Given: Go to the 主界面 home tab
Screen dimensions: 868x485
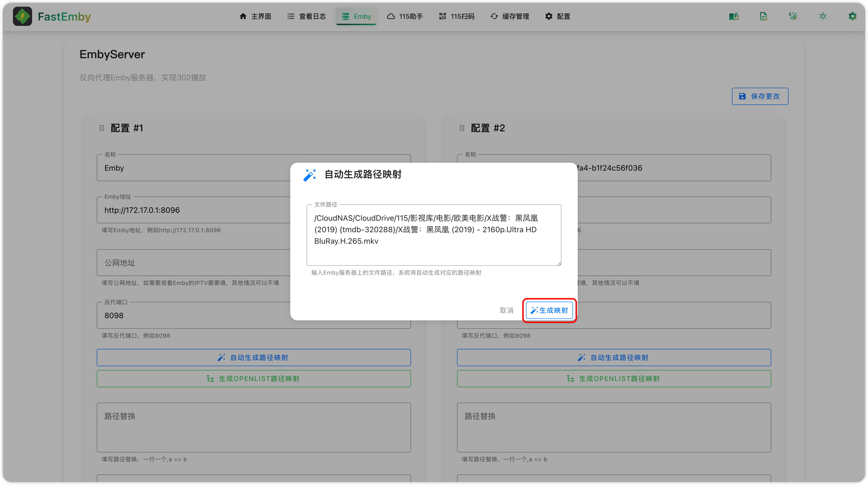Looking at the screenshot, I should (255, 16).
